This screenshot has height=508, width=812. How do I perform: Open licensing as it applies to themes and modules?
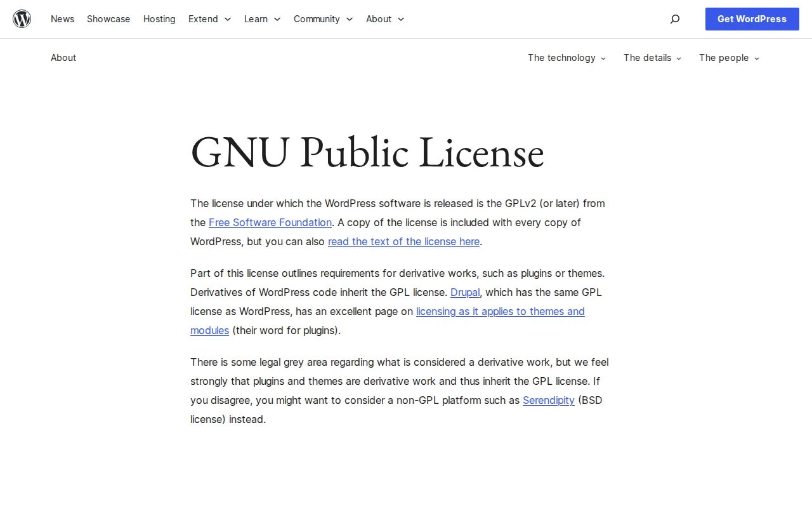pyautogui.click(x=500, y=311)
